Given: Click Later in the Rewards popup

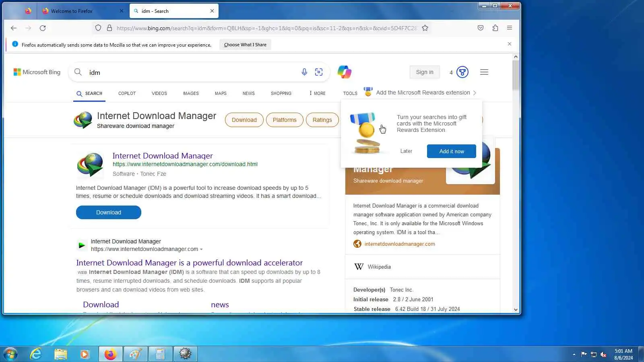Looking at the screenshot, I should click(406, 151).
